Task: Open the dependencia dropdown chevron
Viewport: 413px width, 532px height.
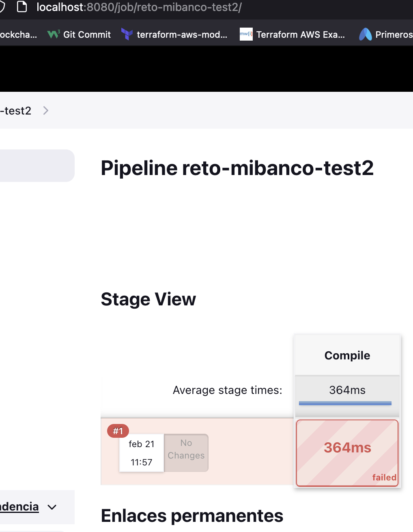Action: coord(52,507)
